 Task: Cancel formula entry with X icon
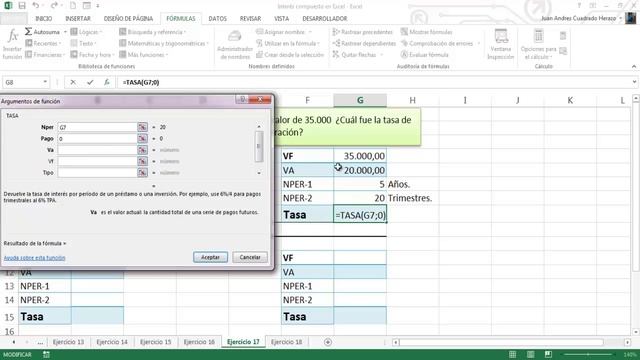click(x=73, y=82)
